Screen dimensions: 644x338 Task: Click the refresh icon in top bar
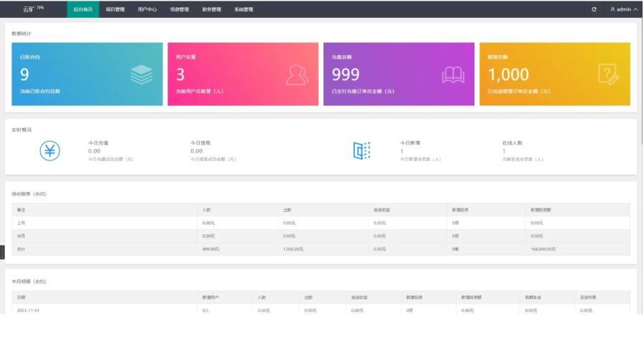point(594,9)
